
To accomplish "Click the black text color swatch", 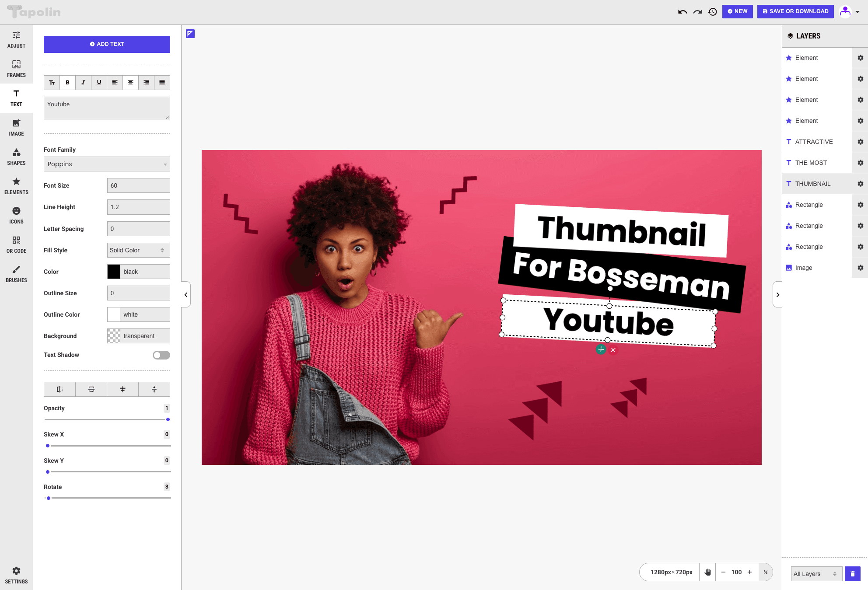I will coord(114,272).
